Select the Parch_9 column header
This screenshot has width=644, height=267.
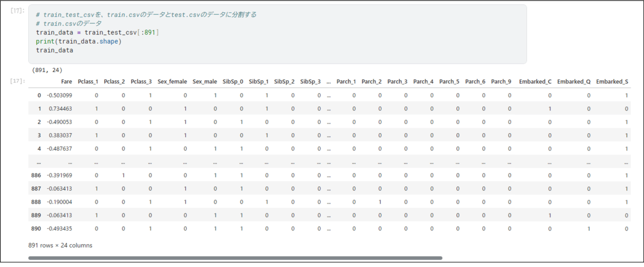[x=501, y=82]
